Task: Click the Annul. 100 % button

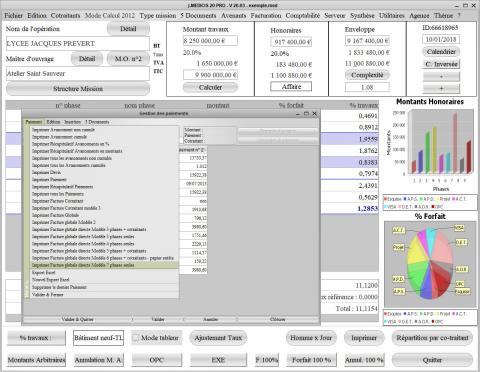Action: coord(364,360)
